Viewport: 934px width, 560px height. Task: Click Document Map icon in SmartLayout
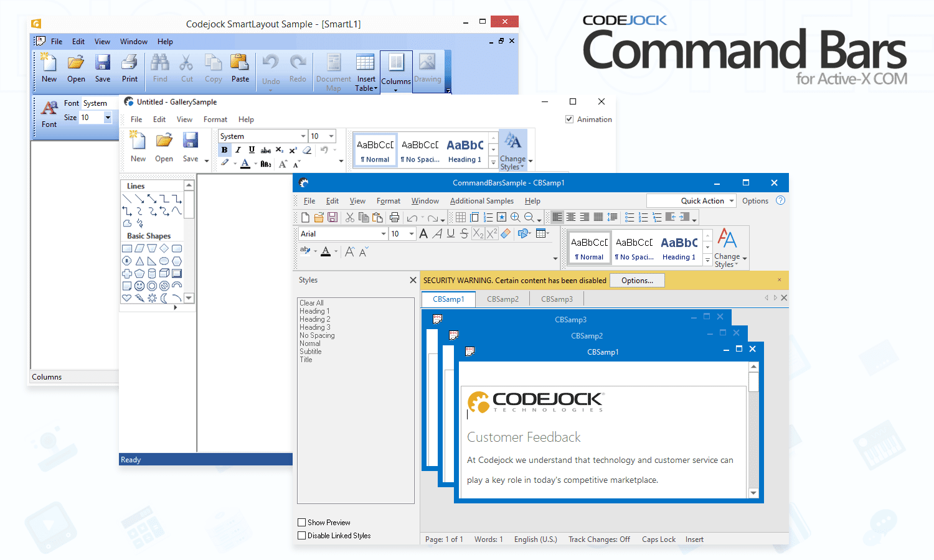[334, 62]
